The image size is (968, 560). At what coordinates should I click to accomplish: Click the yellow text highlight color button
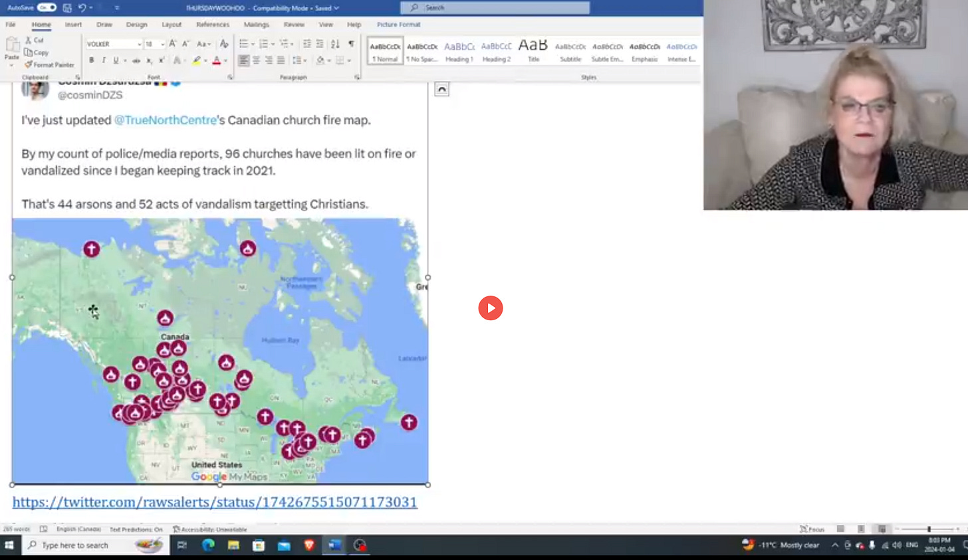coord(196,60)
